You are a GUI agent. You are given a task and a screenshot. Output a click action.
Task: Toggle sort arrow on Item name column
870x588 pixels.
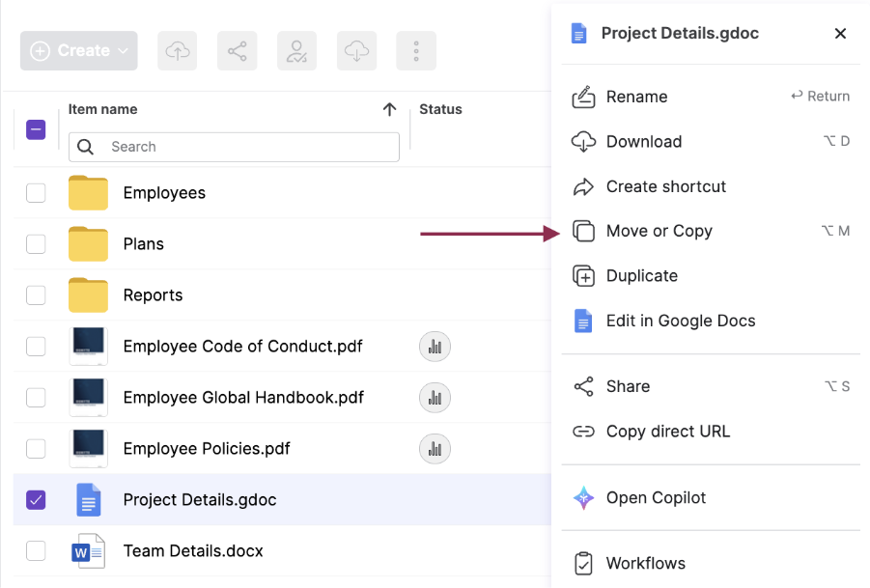click(389, 110)
